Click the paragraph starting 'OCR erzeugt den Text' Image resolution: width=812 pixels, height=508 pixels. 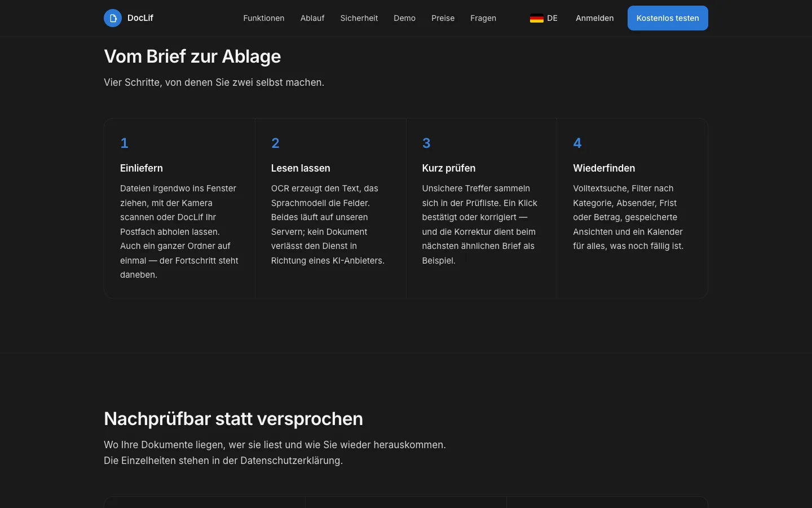tap(328, 225)
